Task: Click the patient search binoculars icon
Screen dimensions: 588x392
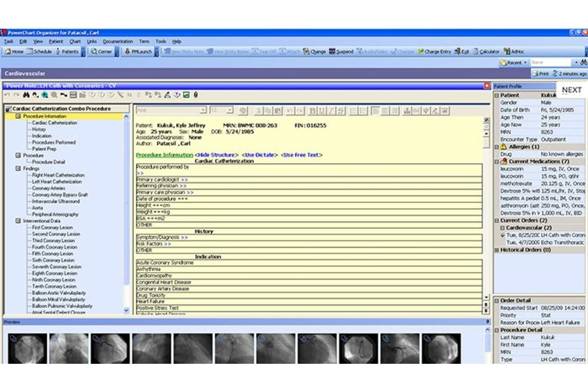Action: [x=584, y=62]
